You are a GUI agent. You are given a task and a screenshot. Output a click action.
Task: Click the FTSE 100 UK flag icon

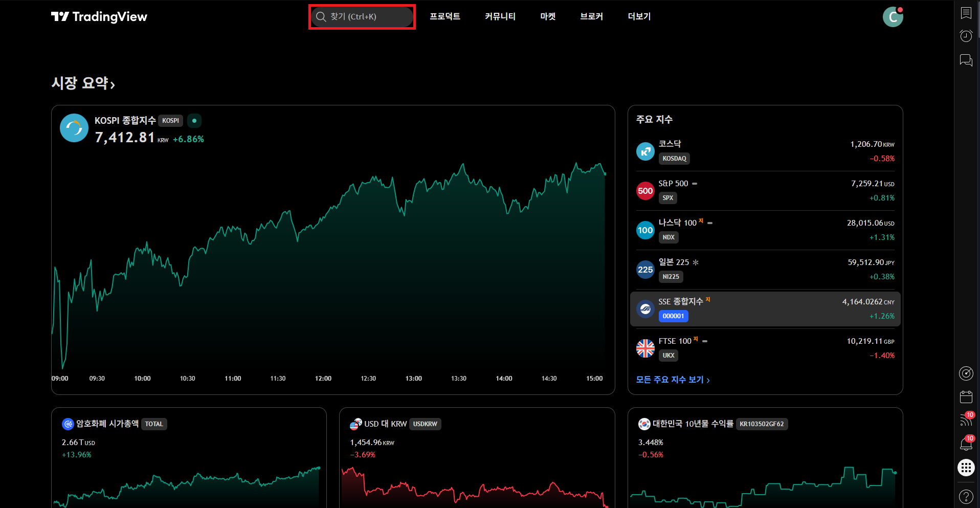pos(645,348)
